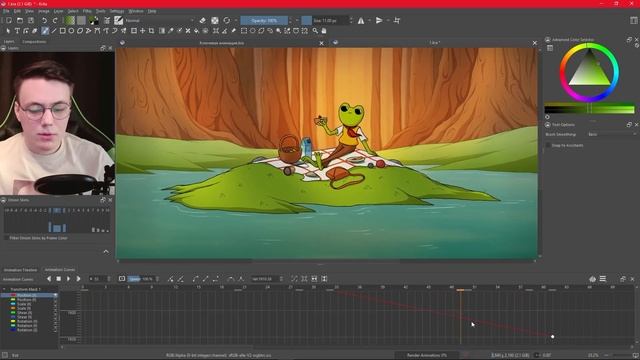Select the Rectangular Selection tool
Viewport: 640px width, 360px height.
pyautogui.click(x=244, y=31)
